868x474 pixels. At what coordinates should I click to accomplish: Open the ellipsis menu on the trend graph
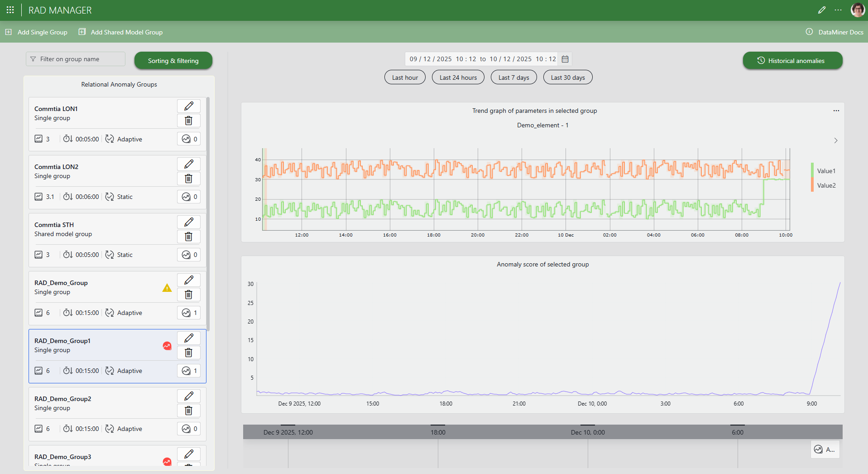(x=836, y=110)
